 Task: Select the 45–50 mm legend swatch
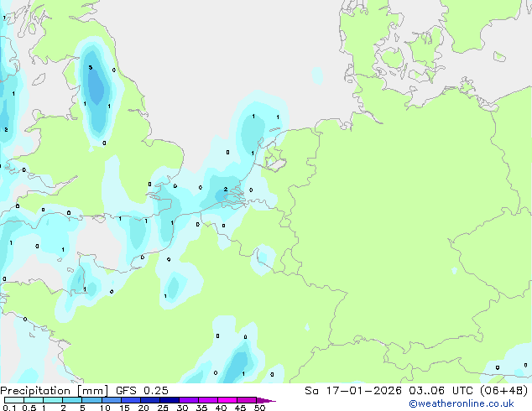pos(247,400)
